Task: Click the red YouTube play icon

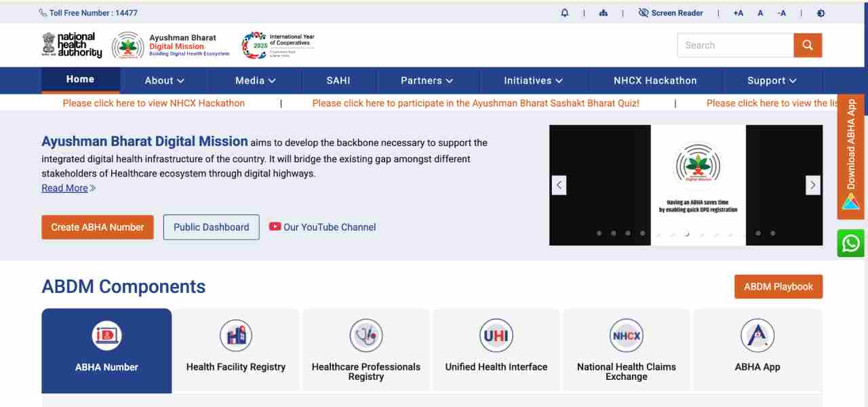Action: [275, 227]
